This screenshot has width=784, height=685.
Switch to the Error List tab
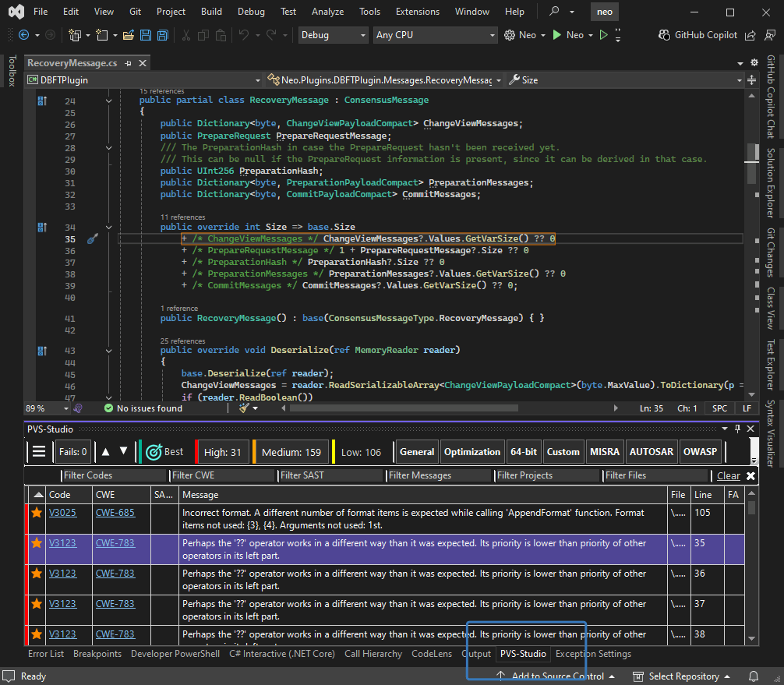(x=46, y=654)
